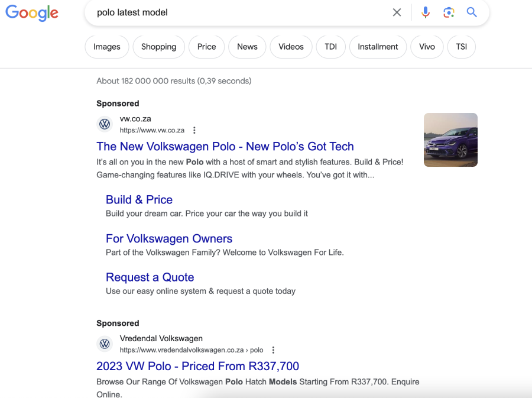The height and width of the screenshot is (398, 532).
Task: Select the Installment filter option
Action: coord(378,47)
